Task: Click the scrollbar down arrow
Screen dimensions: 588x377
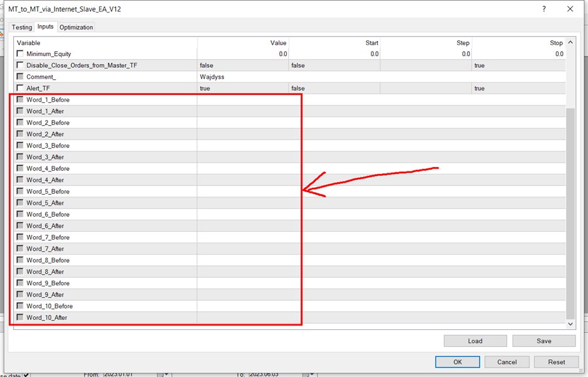Action: coord(570,324)
